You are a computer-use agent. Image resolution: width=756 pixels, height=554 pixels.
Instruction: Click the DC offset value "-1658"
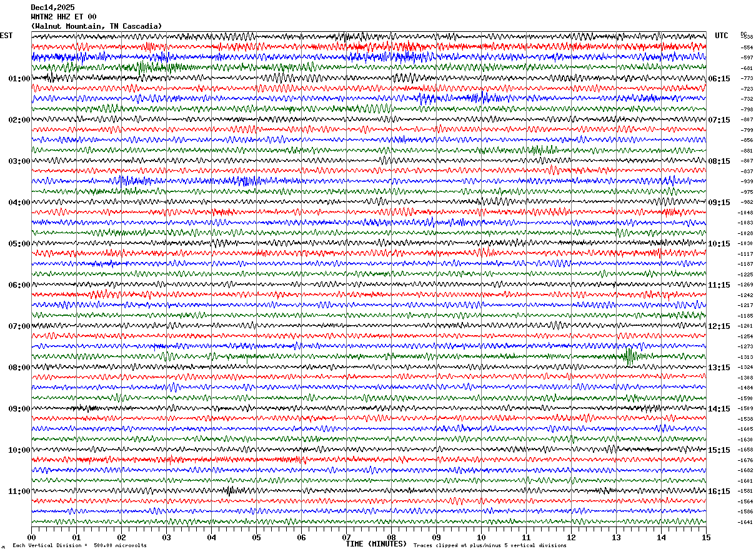coord(747,450)
